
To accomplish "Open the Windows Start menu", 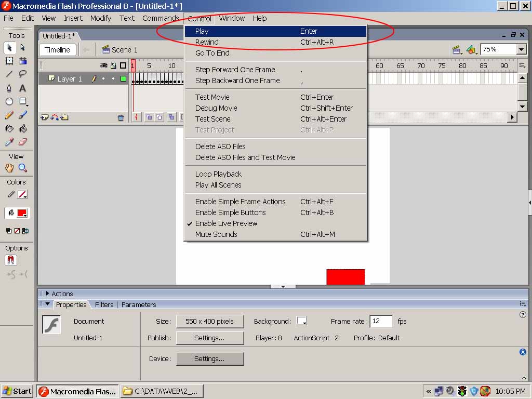I will [x=17, y=391].
